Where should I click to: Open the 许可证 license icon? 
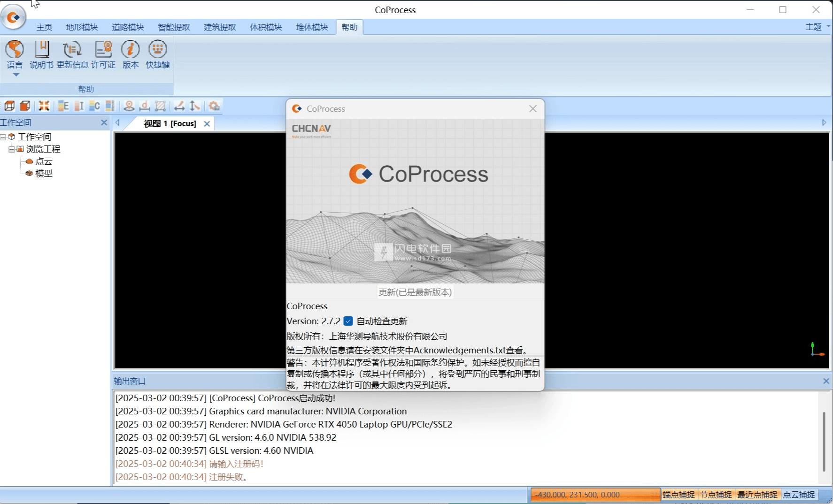103,49
